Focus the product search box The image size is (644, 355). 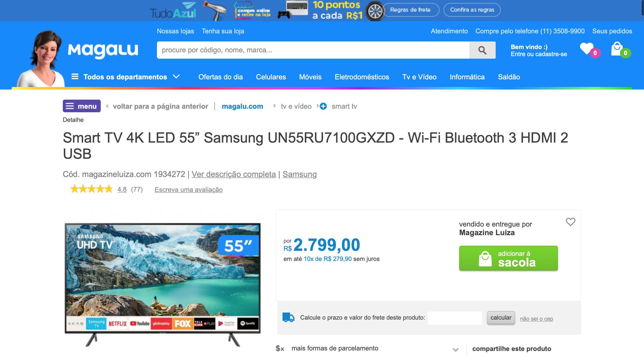tap(313, 50)
